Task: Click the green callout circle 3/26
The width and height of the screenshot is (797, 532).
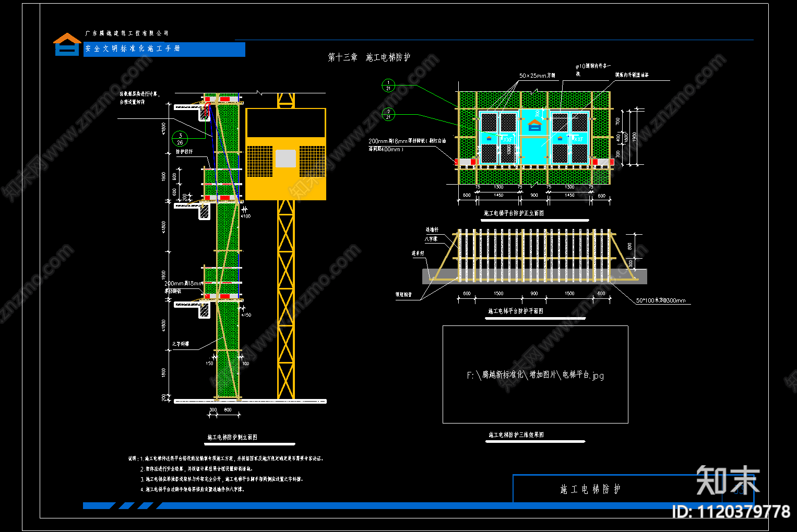Action: pos(180,138)
